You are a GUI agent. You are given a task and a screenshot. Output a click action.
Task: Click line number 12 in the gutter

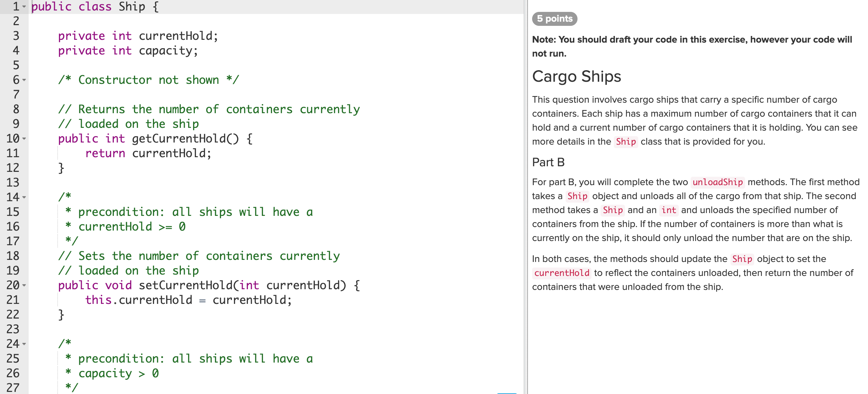(x=13, y=168)
